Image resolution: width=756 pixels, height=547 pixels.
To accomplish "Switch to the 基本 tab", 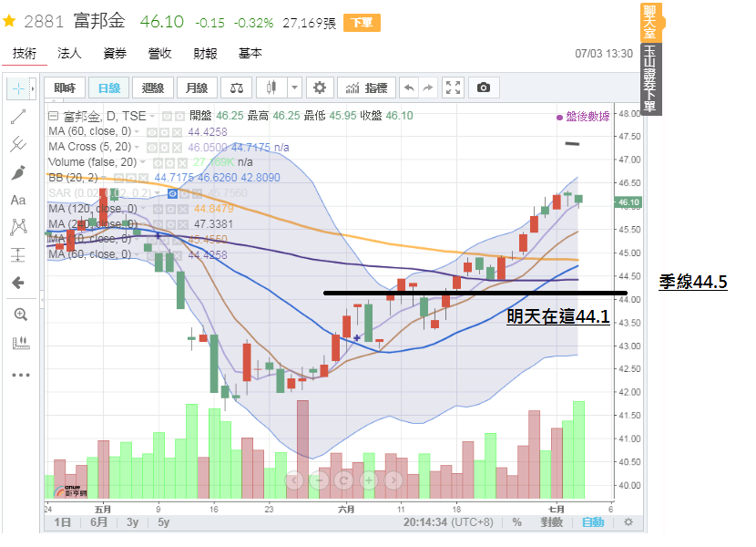I will click(x=250, y=53).
